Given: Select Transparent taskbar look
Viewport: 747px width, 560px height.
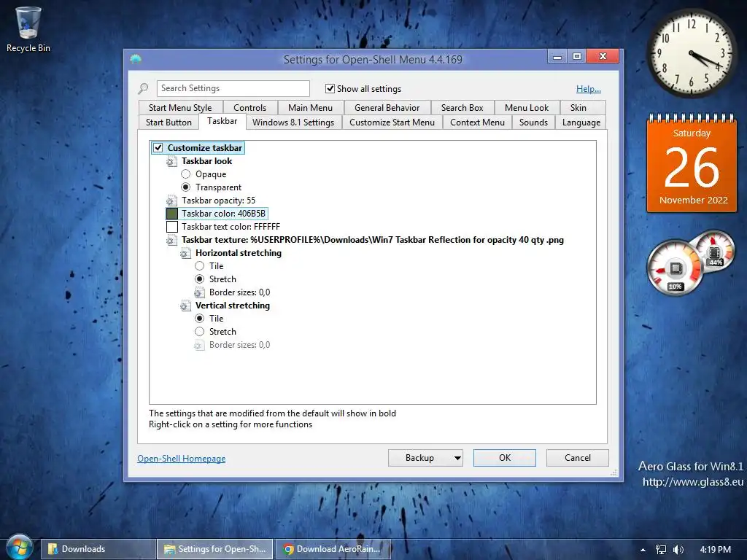Looking at the screenshot, I should [x=186, y=187].
